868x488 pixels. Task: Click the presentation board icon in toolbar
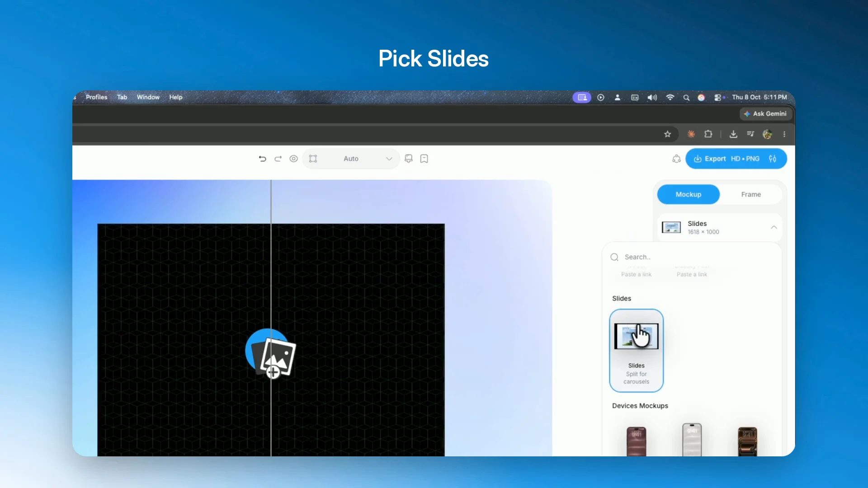[x=409, y=159]
